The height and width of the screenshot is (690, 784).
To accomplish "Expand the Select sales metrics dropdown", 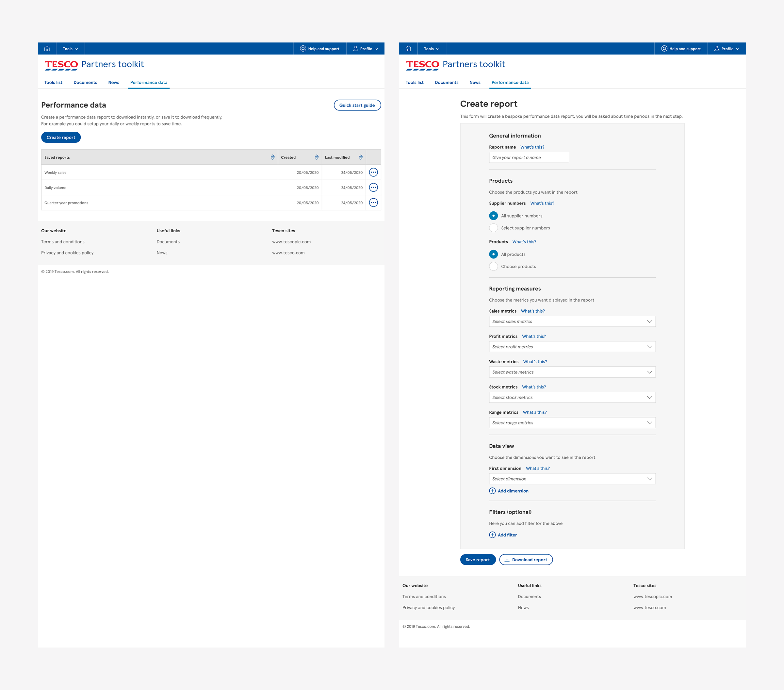I will [x=572, y=321].
